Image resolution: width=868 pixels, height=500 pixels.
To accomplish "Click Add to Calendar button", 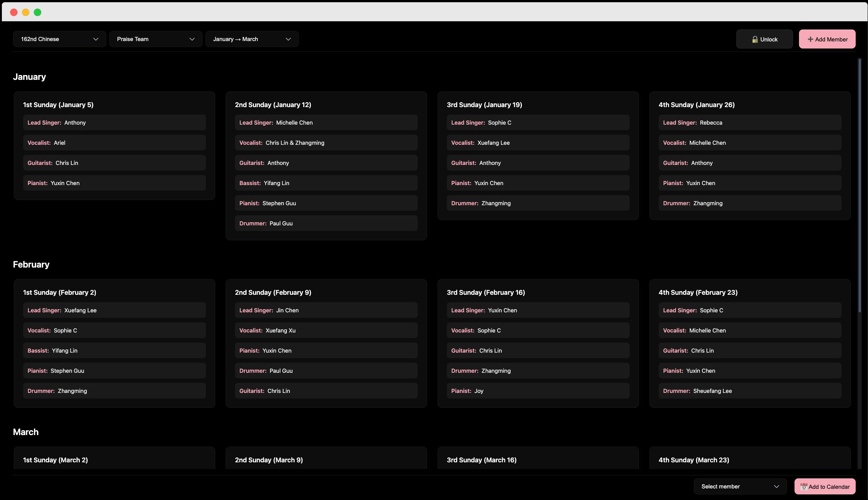I will click(x=825, y=487).
